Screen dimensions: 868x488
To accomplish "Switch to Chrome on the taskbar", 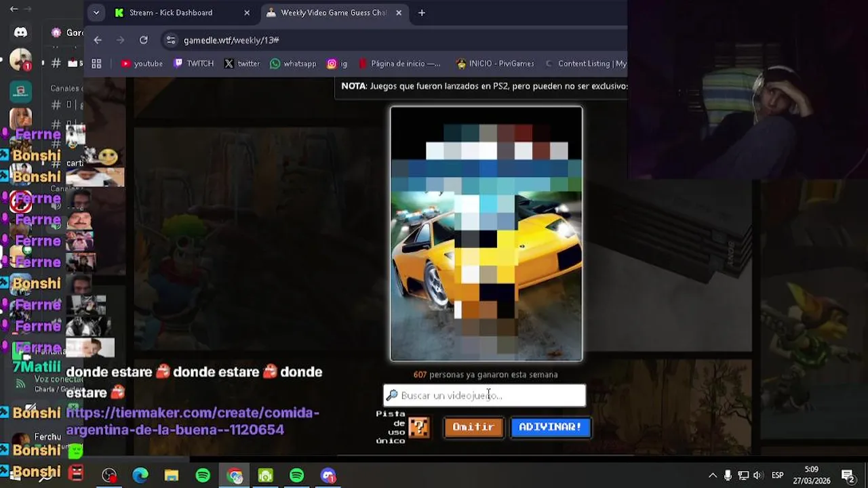I will pos(235,476).
